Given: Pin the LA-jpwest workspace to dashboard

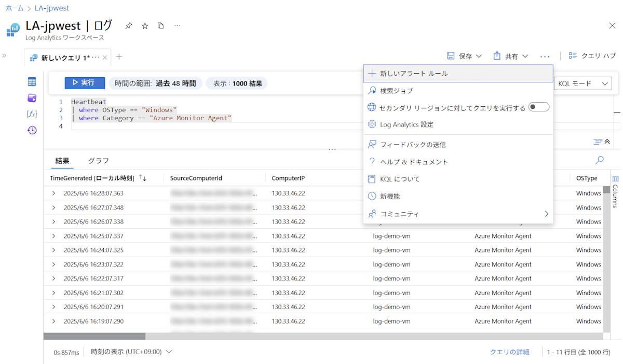Looking at the screenshot, I should [129, 26].
